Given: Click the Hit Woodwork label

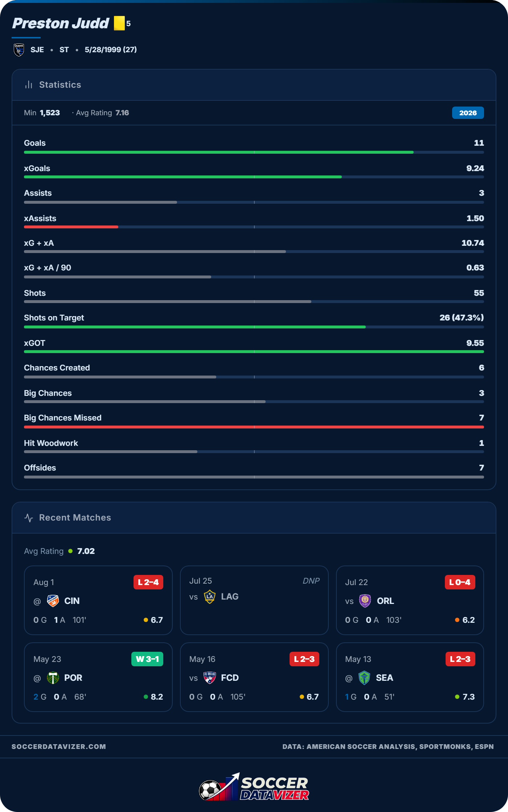Looking at the screenshot, I should pos(51,443).
